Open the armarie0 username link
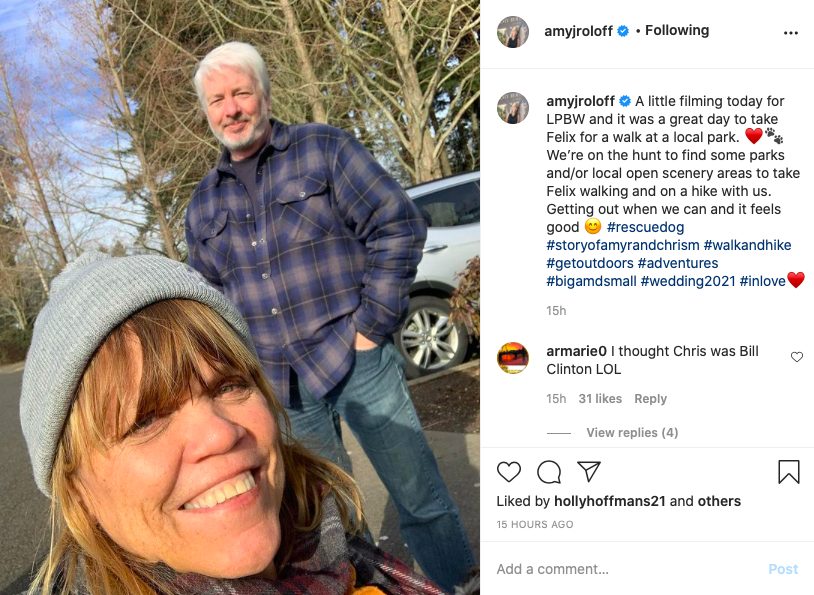This screenshot has height=595, width=814. coord(576,351)
